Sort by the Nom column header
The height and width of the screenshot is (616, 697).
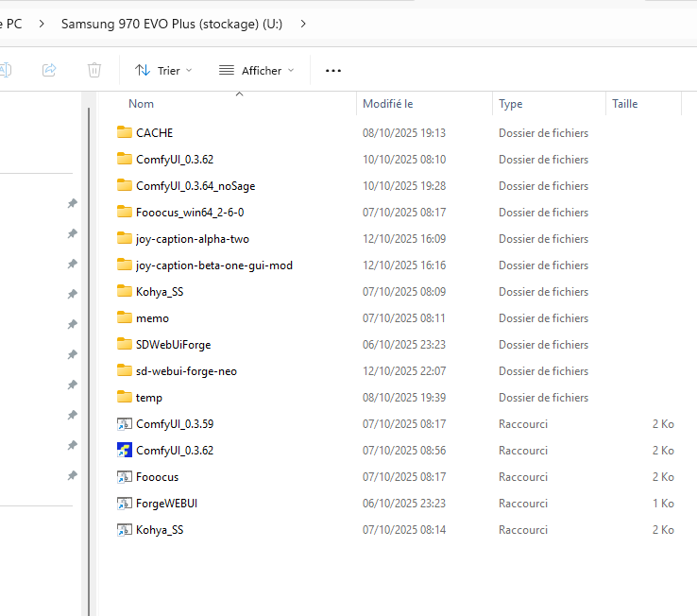[142, 104]
